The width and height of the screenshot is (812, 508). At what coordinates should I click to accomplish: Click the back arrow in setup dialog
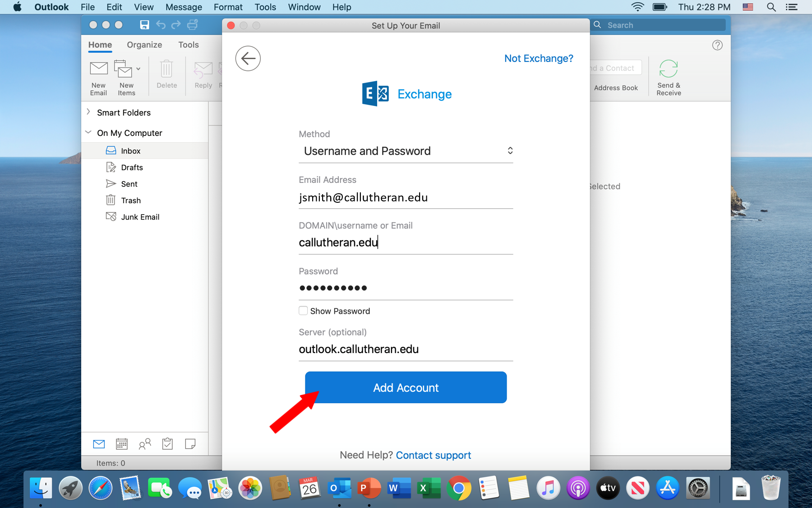[x=248, y=58]
